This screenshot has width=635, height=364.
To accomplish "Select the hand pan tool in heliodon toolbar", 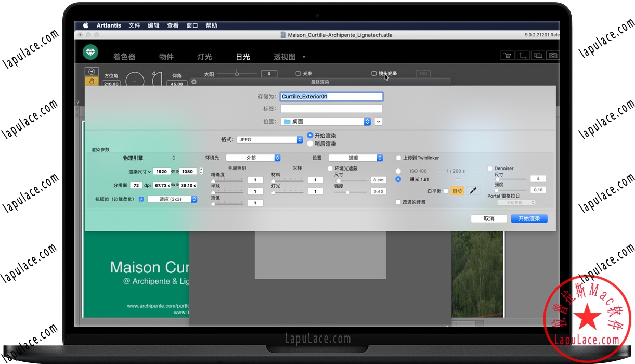I will coord(92,81).
